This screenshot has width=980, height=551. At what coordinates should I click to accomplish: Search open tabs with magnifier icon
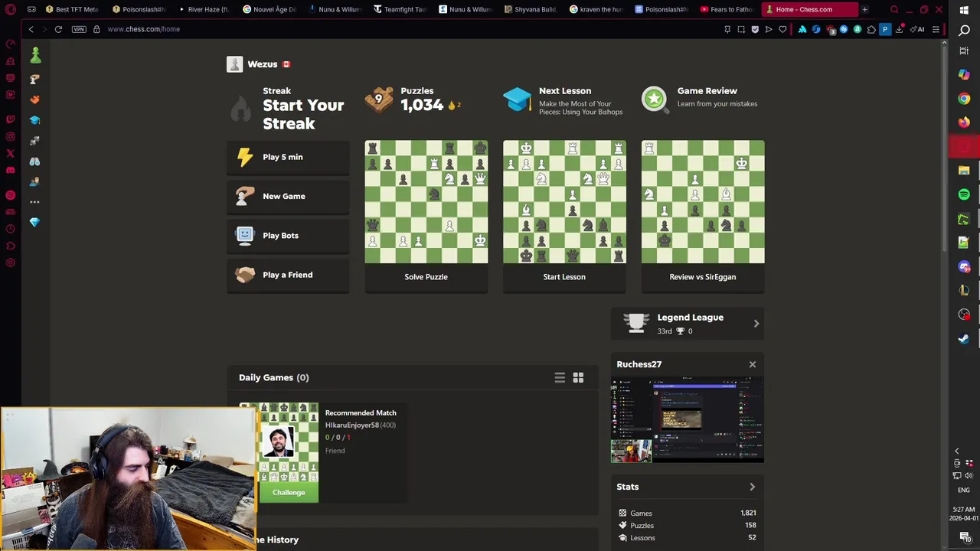(894, 9)
